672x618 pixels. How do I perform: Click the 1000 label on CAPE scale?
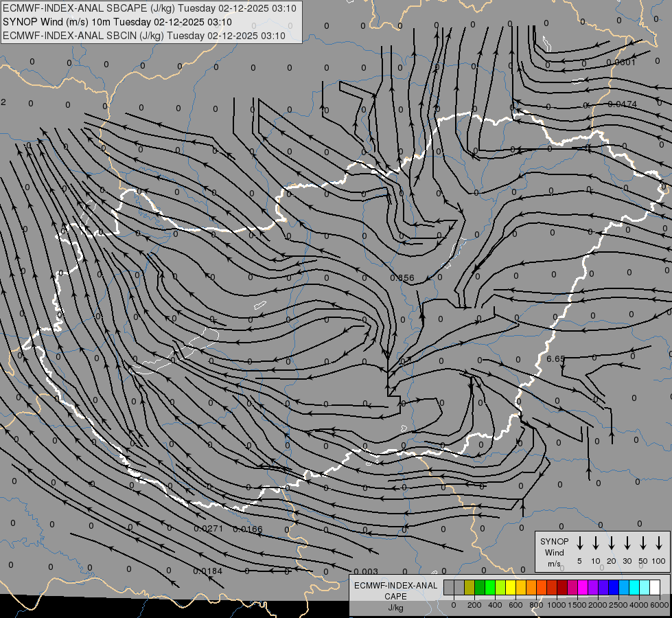point(557,605)
